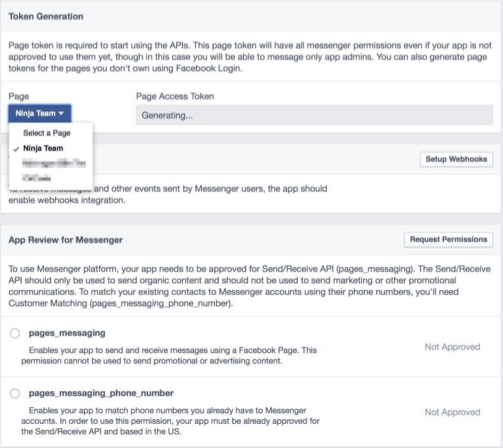Open the Ninja Team page dropdown
Image resolution: width=503 pixels, height=448 pixels.
tap(39, 113)
